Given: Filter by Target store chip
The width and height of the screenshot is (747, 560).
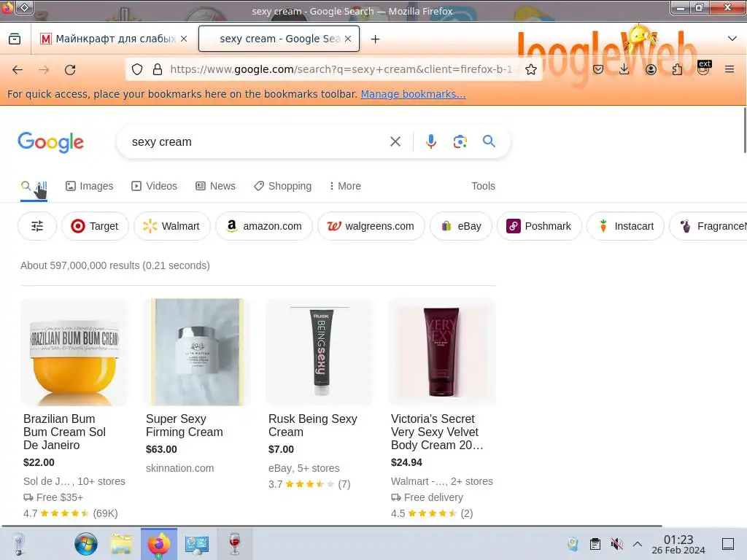Looking at the screenshot, I should click(x=95, y=226).
